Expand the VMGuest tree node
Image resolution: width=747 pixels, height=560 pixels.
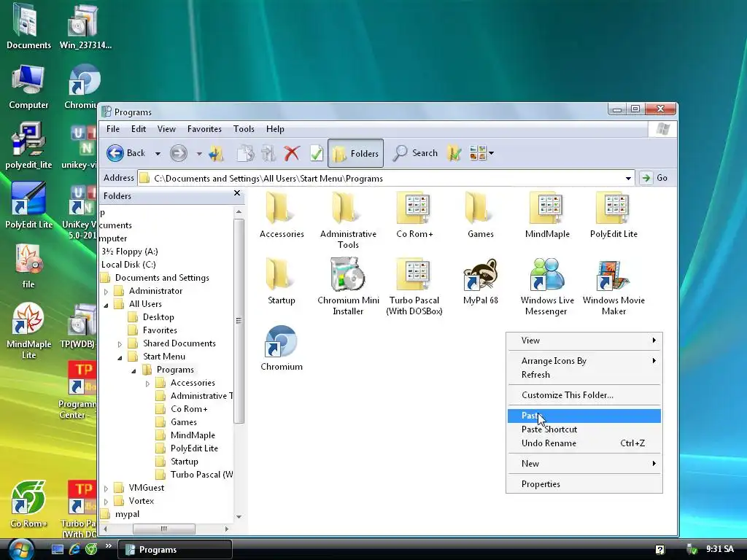[x=107, y=488]
